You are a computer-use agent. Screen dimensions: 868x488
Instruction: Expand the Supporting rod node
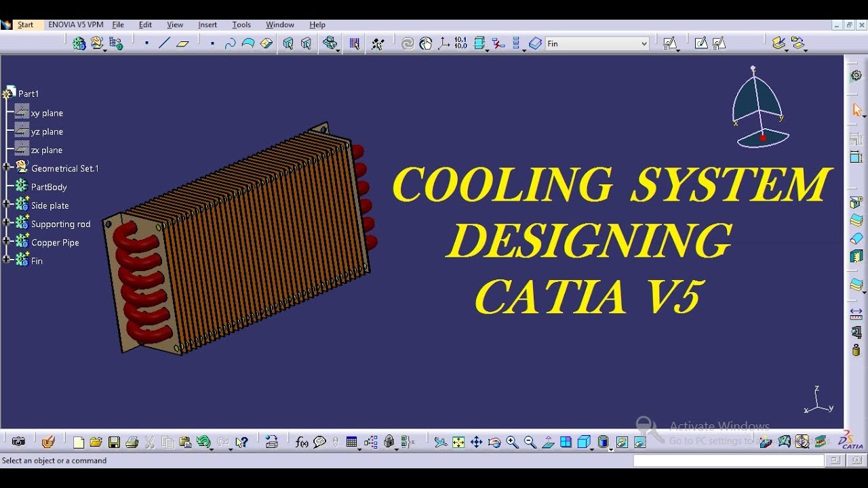tap(6, 222)
